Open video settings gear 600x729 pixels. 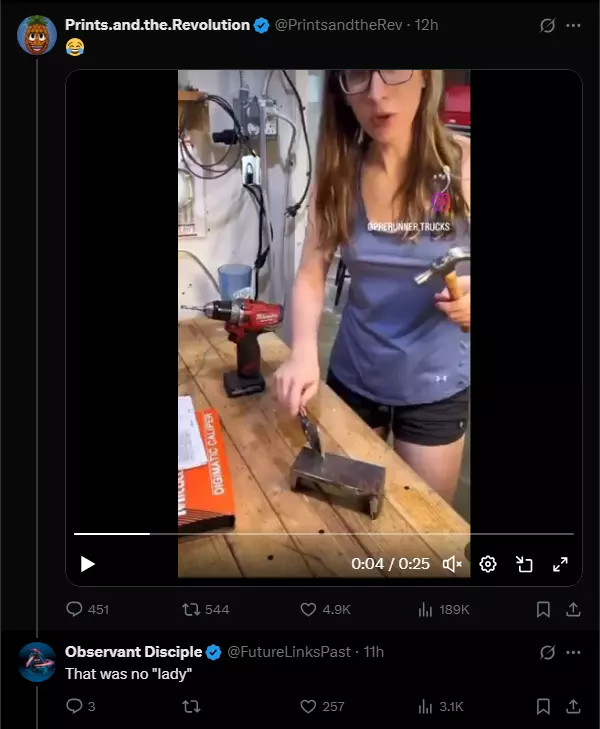click(488, 564)
